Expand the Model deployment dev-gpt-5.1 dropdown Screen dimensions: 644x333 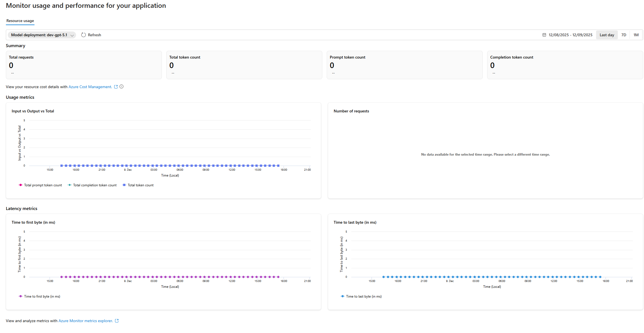[x=42, y=35]
